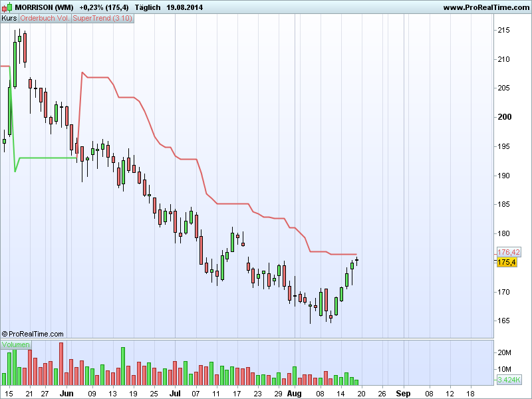The width and height of the screenshot is (532, 399).
Task: Click the 165 price axis label
Action: pos(503,321)
